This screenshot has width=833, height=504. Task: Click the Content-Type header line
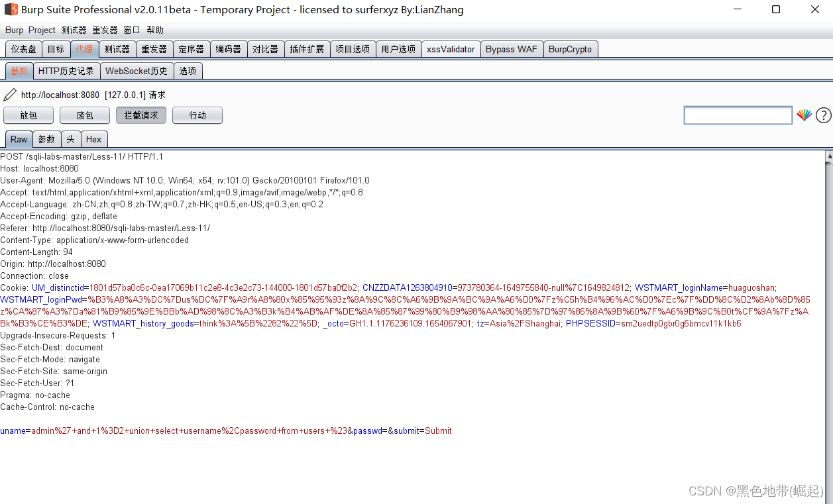95,240
